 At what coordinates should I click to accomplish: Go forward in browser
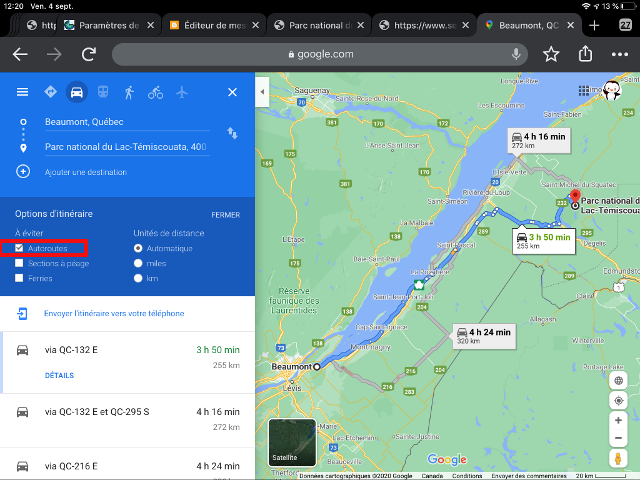coord(54,54)
